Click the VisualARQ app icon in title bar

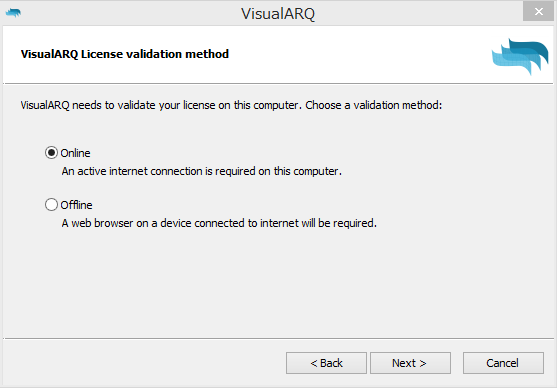point(13,13)
